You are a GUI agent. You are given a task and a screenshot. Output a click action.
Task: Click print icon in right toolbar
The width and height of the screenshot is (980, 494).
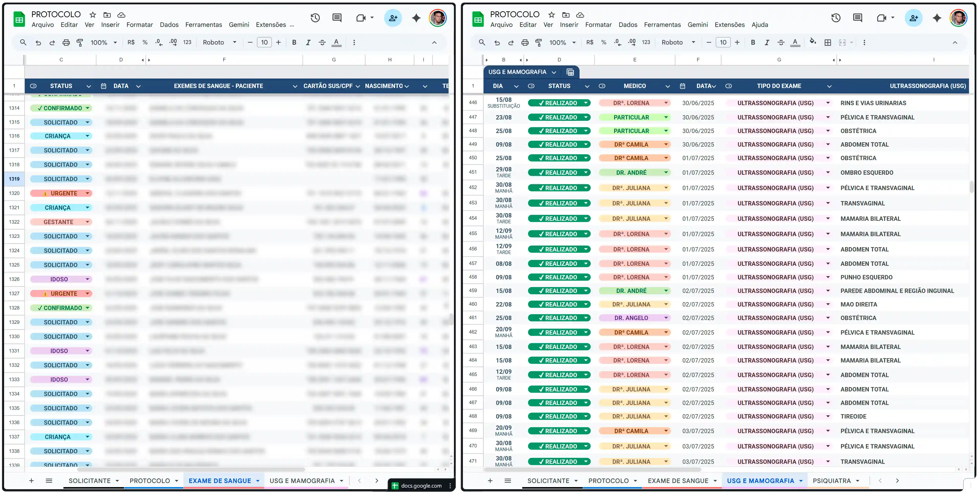click(x=525, y=42)
